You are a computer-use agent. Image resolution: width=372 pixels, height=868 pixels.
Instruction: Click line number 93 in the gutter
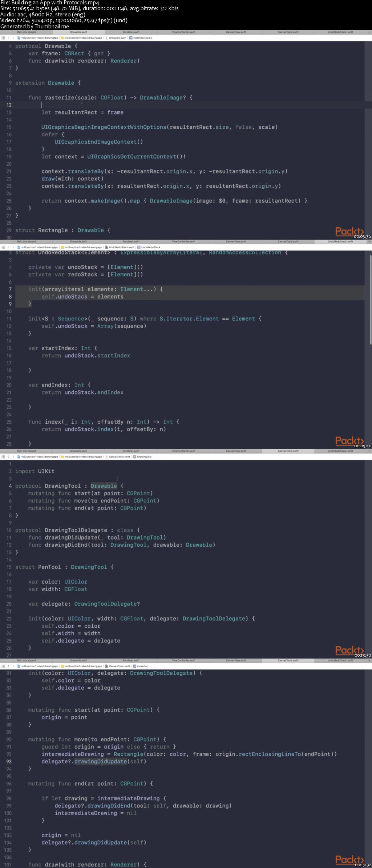tap(9, 761)
